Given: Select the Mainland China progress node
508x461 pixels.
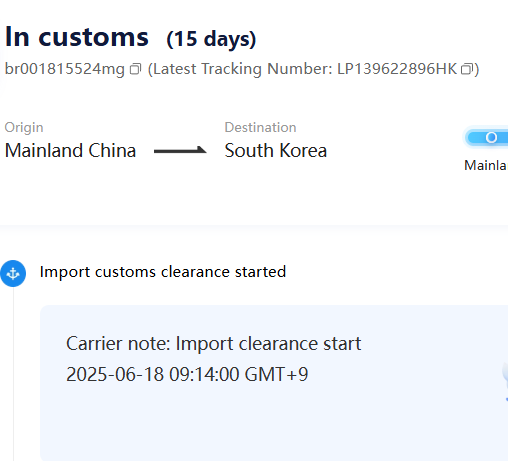Looking at the screenshot, I should tap(491, 137).
